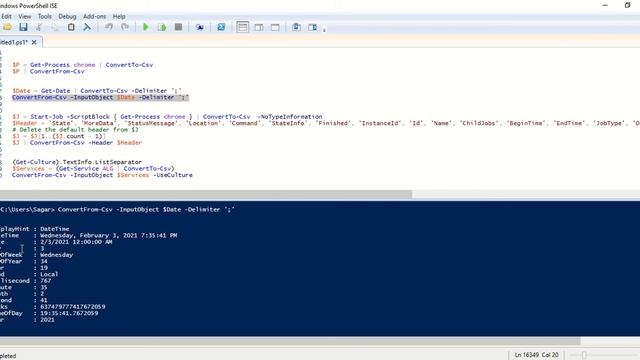Copy the selection with the copy icon
This screenshot has height=360, width=640.
tap(55, 27)
